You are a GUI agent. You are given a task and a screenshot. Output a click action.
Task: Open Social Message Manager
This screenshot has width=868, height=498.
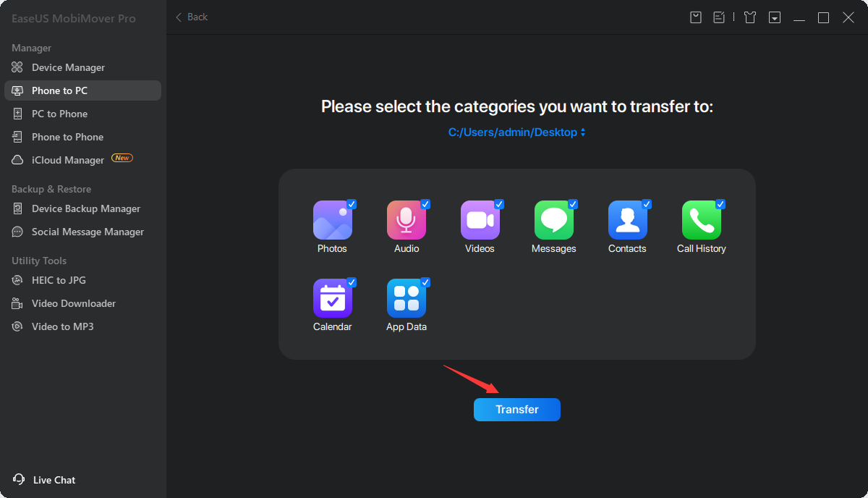pos(82,232)
